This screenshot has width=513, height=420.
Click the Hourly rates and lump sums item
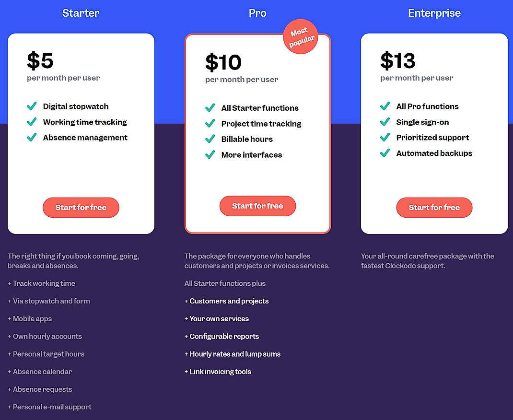[233, 354]
